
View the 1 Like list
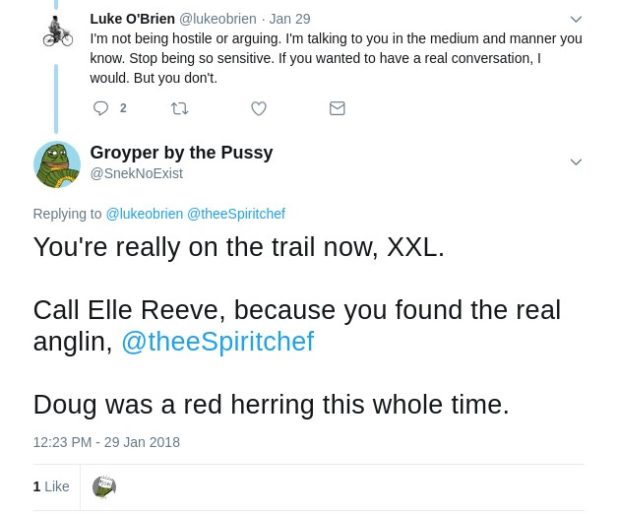[51, 487]
